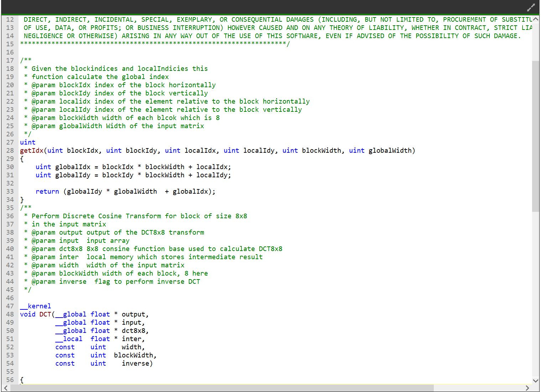
Task: Click the horizontal scrollbar left arrow
Action: click(x=6, y=388)
